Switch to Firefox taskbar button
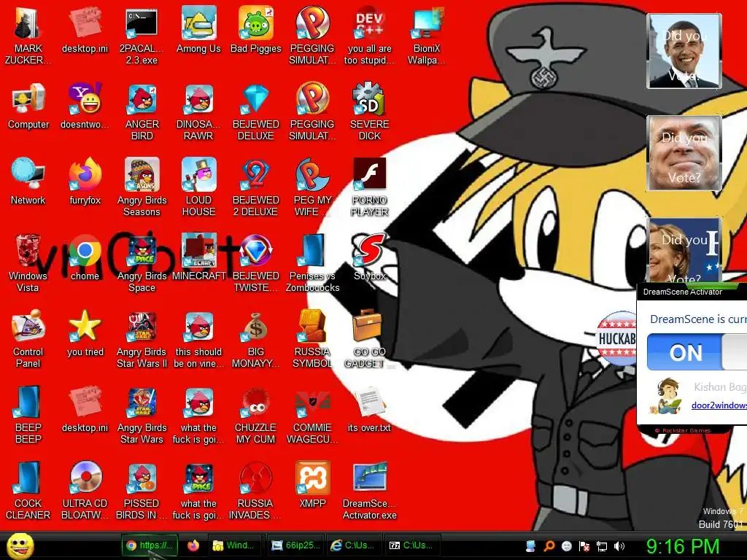This screenshot has width=747, height=560. [193, 545]
